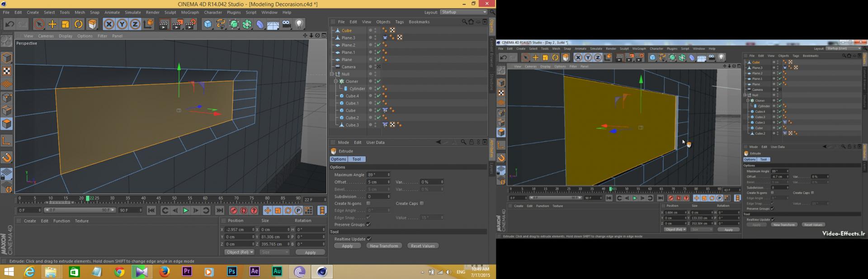
Task: Toggle Preserve Groups in left Extrude options
Action: tap(368, 224)
